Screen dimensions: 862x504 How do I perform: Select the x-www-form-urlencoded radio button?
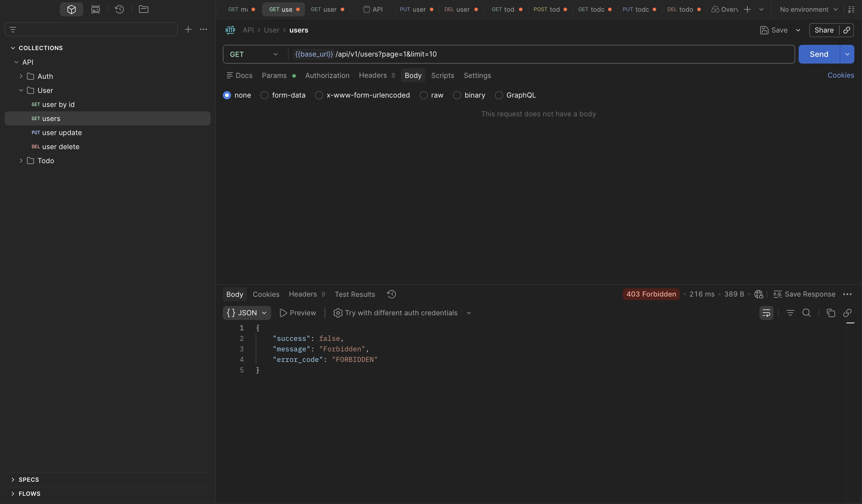pos(319,95)
